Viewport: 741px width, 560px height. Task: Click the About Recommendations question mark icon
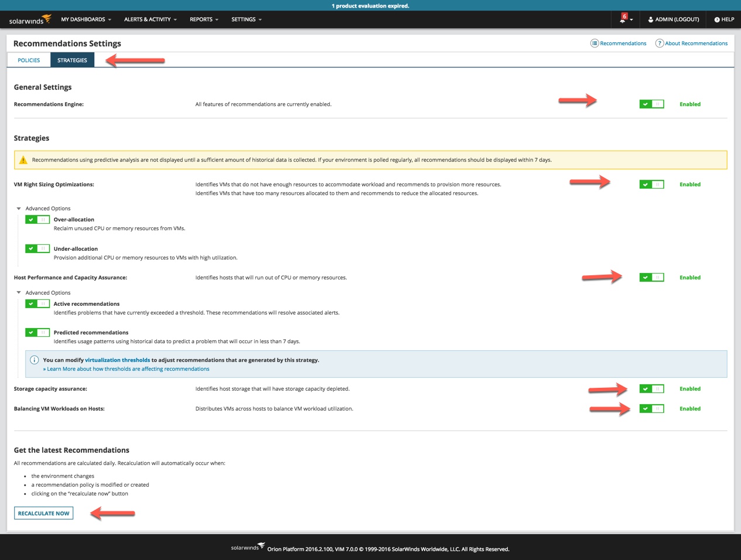click(x=659, y=43)
